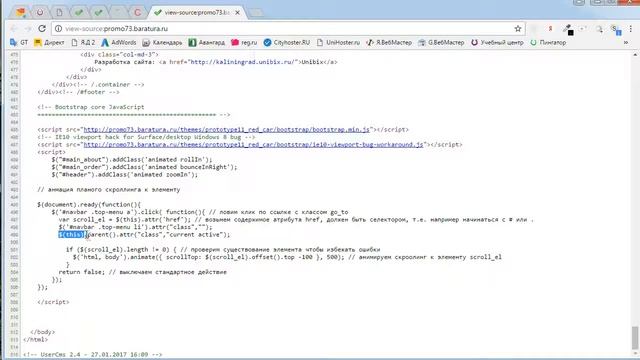Open the GT bookmark
Screen dimensions: 640x360
point(19,42)
